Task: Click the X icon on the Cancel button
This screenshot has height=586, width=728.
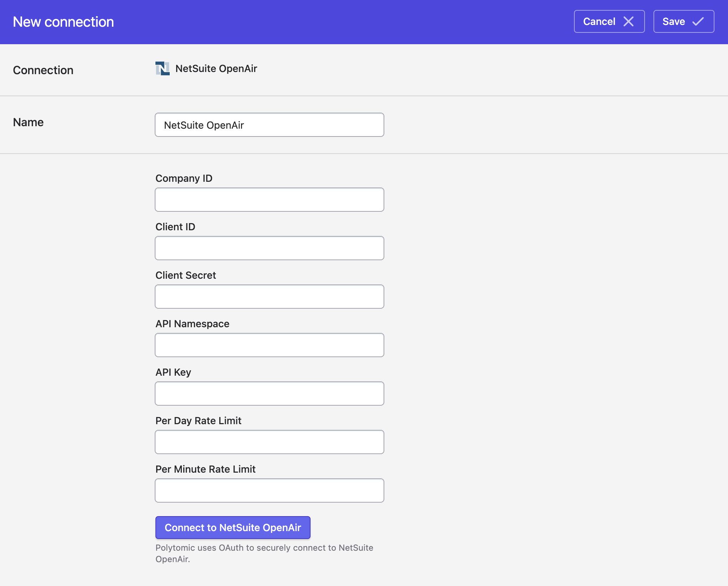Action: [629, 21]
